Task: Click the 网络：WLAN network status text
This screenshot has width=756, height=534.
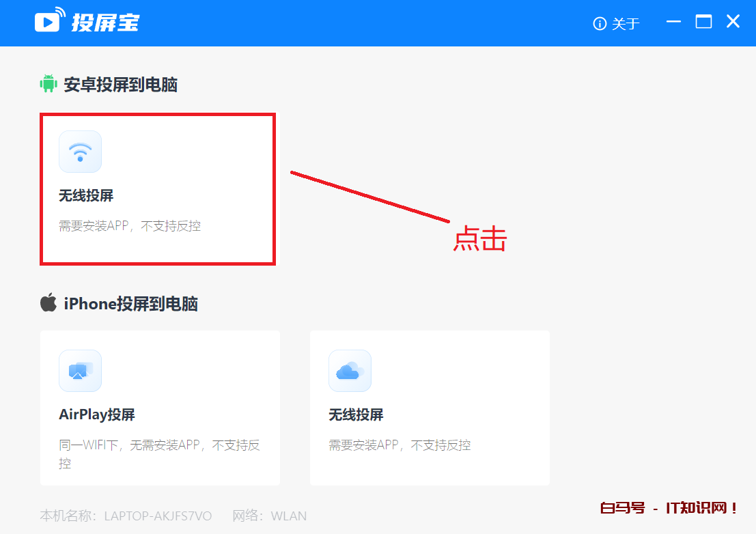Action: (x=269, y=516)
